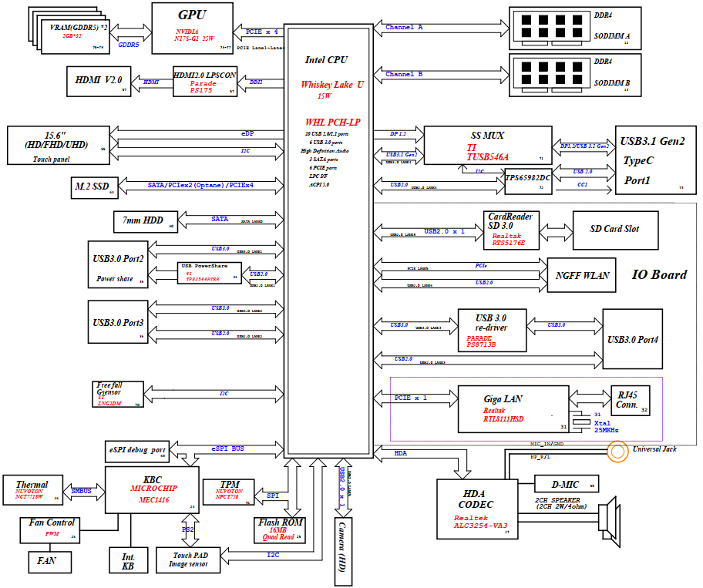Click the HDMI V2.0 block
Image resolution: width=703 pixels, height=588 pixels.
click(x=99, y=82)
